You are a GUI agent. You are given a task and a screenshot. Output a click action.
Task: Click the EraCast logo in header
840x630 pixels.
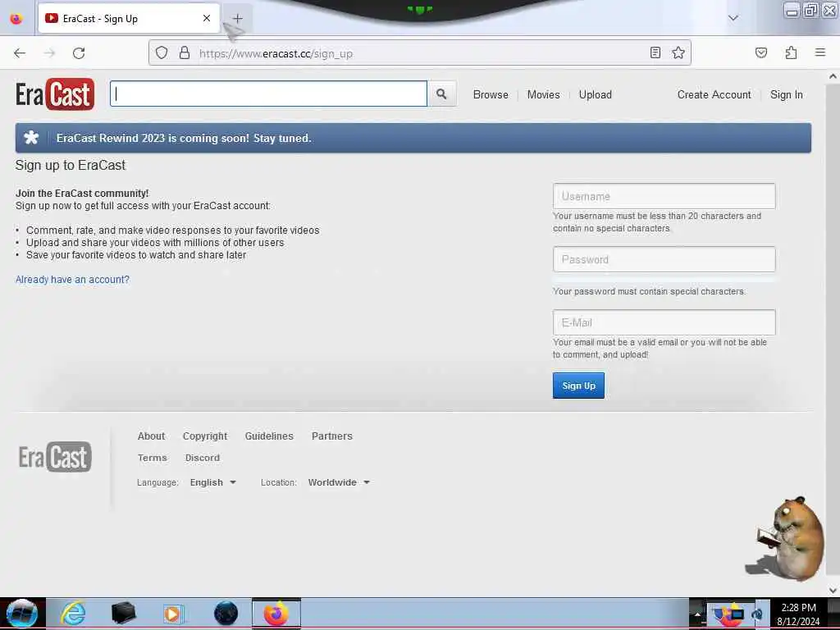(55, 94)
